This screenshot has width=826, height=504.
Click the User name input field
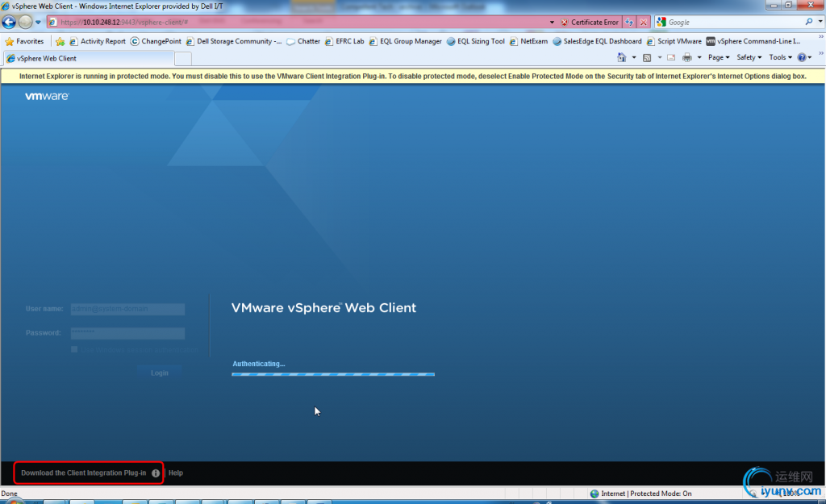point(127,309)
